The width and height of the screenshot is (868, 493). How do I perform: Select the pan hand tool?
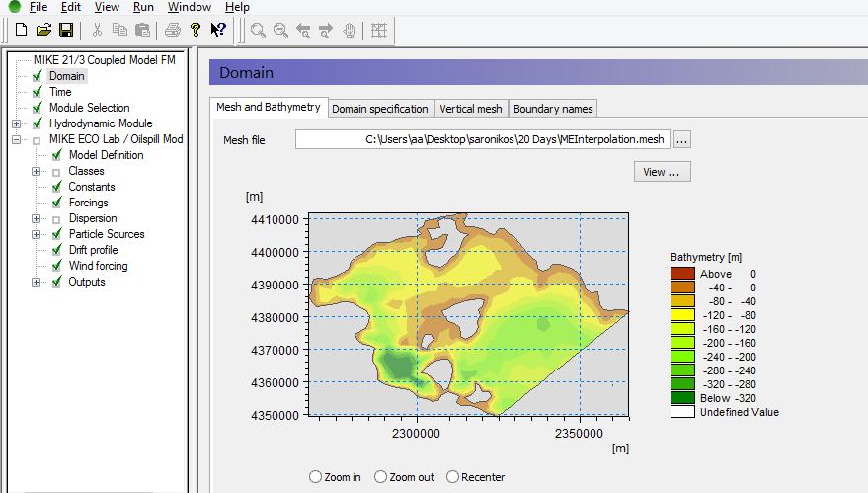349,30
